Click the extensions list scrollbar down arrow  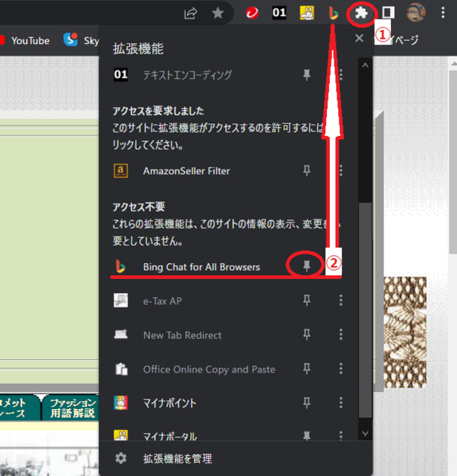click(x=364, y=431)
